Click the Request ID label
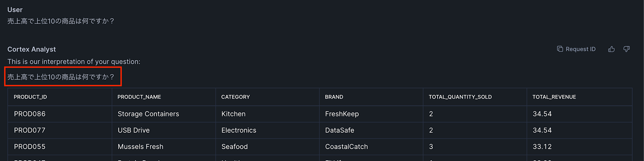Image resolution: width=644 pixels, height=161 pixels. [581, 49]
